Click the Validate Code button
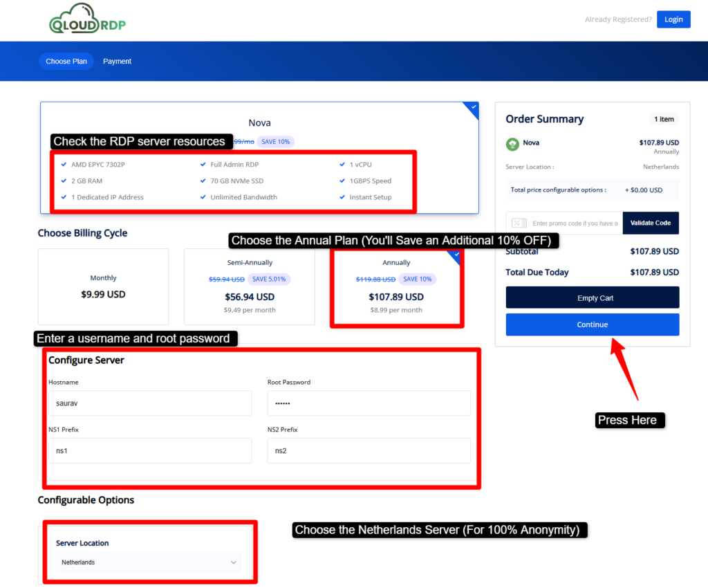 click(650, 223)
